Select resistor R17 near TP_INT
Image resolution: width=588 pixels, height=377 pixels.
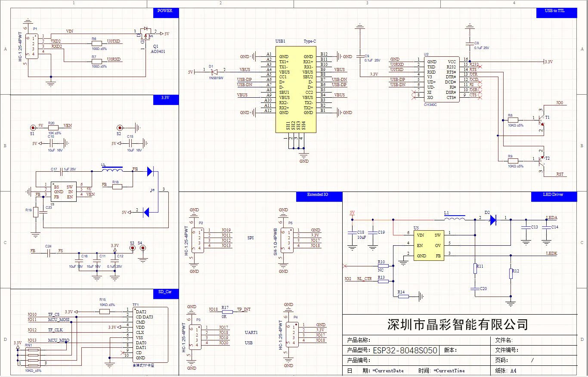point(225,312)
